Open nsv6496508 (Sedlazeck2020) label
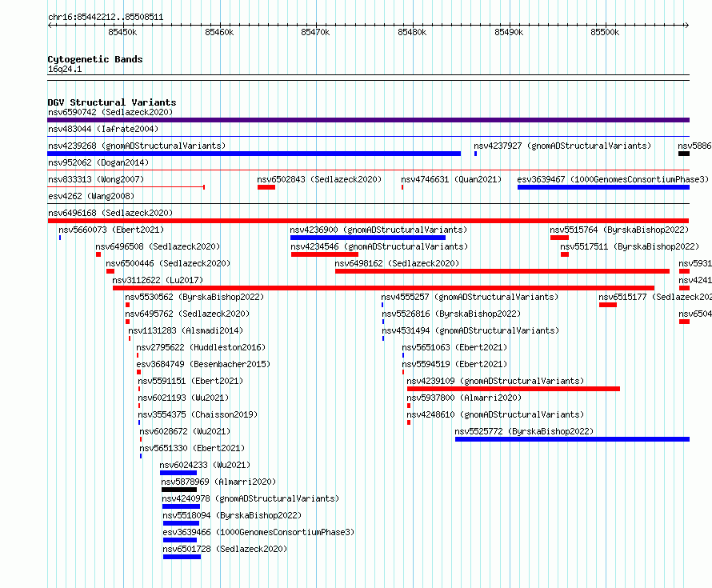Screen dimensions: 712x588 point(158,246)
